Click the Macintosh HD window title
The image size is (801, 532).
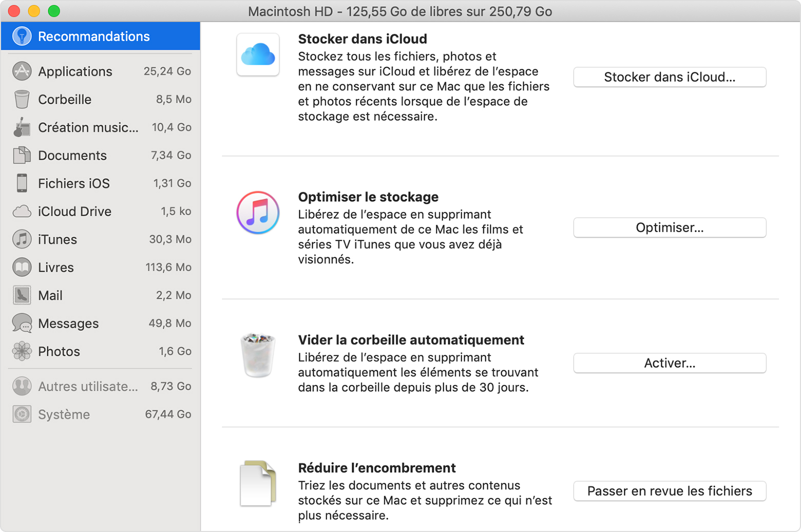click(x=400, y=11)
